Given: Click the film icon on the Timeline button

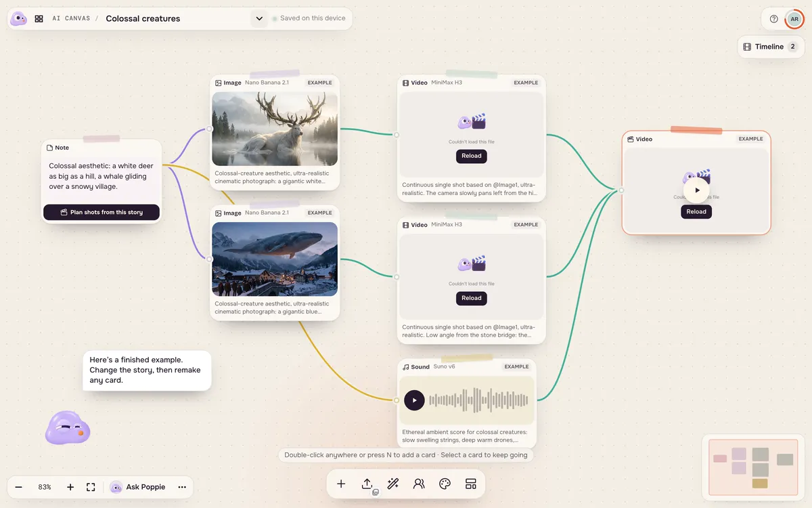Looking at the screenshot, I should 747,47.
